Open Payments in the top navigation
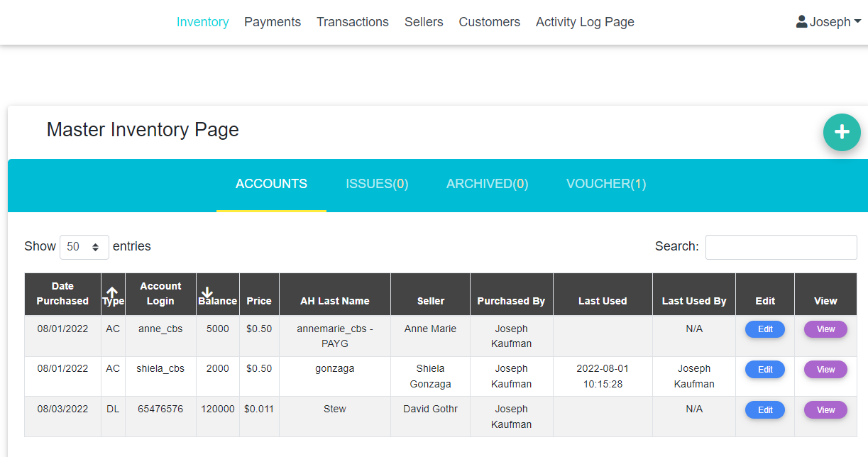 pos(273,22)
